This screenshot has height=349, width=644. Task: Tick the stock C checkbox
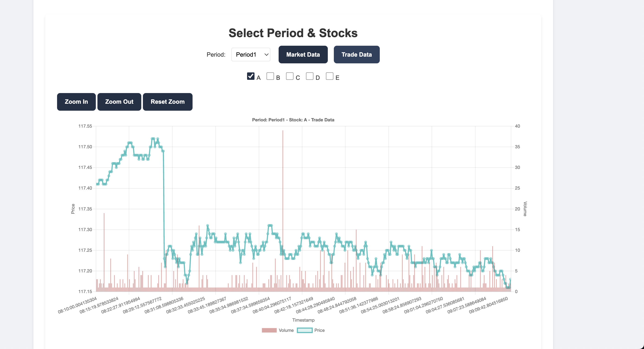(x=290, y=76)
